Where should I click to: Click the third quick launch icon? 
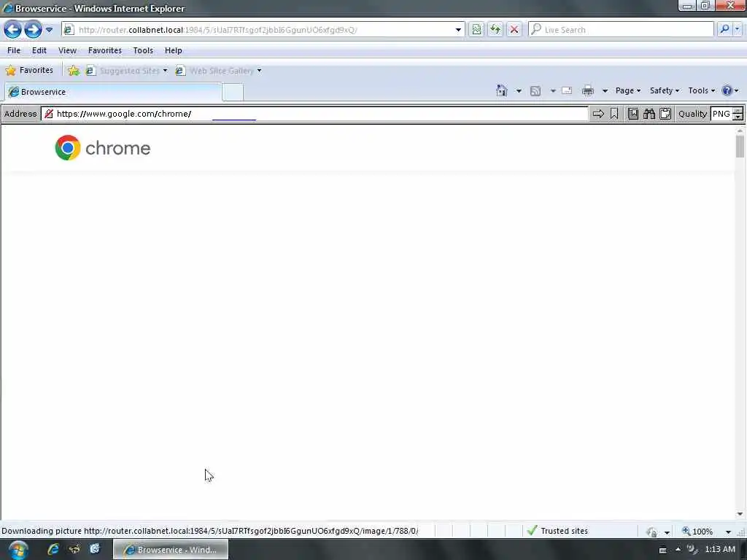pos(95,549)
